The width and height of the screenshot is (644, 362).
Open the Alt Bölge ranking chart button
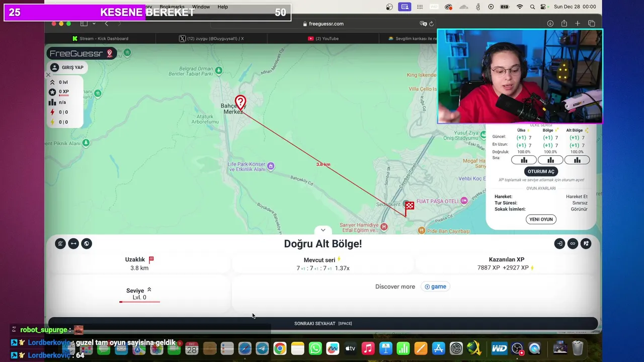tap(577, 160)
